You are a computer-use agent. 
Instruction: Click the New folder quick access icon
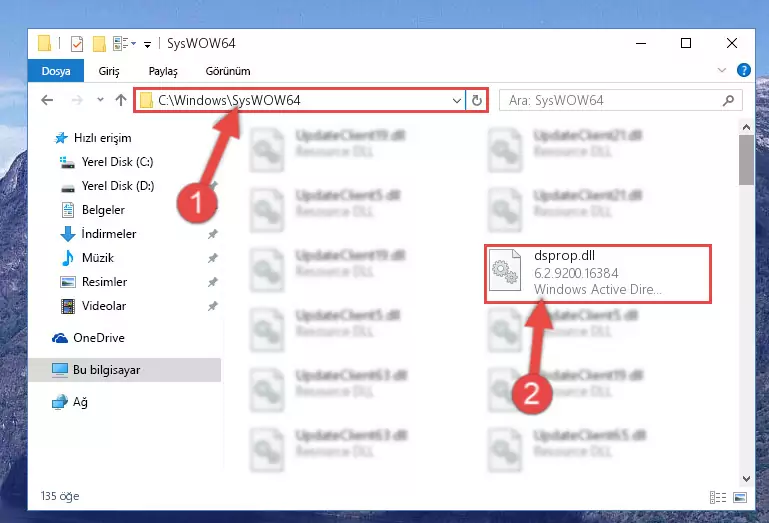click(x=99, y=44)
